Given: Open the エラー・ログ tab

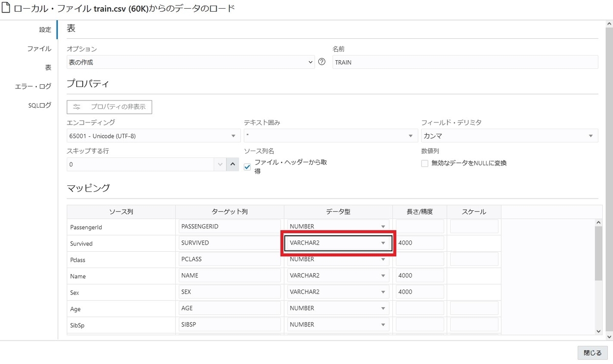Looking at the screenshot, I should pyautogui.click(x=33, y=86).
